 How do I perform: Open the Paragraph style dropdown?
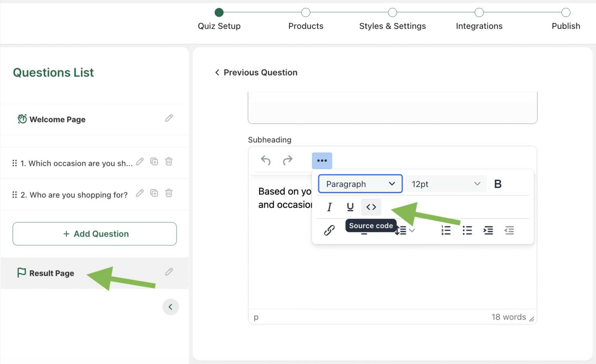360,184
